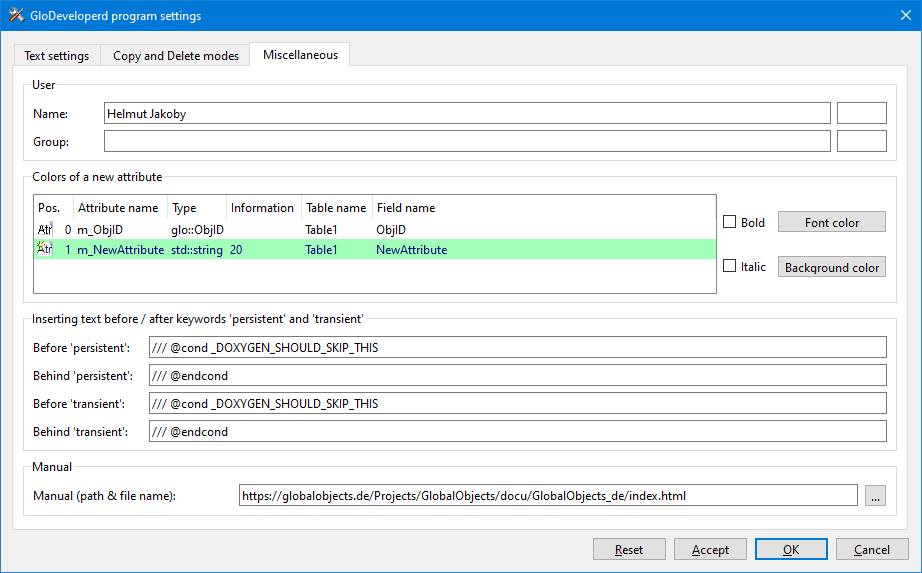Click the small box right of Name field
The height and width of the screenshot is (573, 922).
(861, 114)
